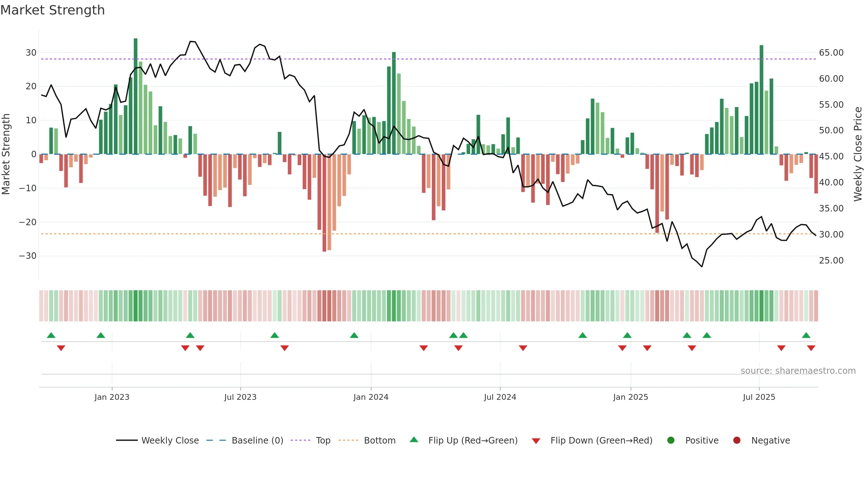Click the Jul 2025 x-axis label

[x=759, y=397]
